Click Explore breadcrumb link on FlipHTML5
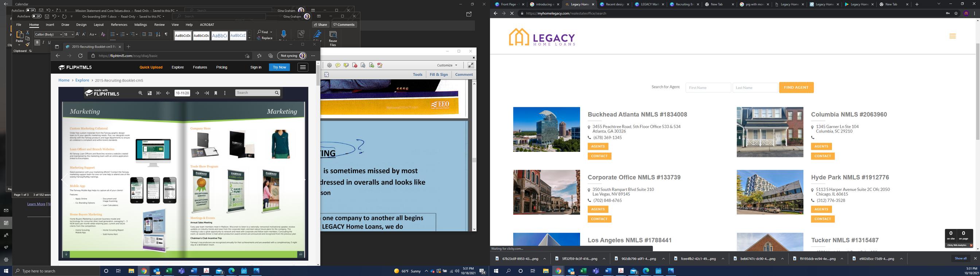Screen dimensions: 980x276 point(82,80)
